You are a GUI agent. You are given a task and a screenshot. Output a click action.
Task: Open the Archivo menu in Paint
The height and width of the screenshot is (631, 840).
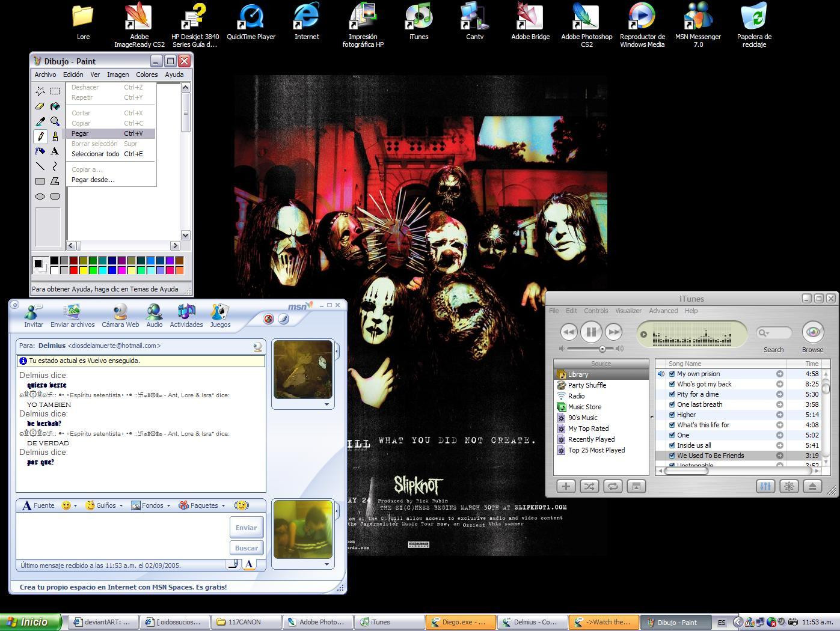coord(45,75)
